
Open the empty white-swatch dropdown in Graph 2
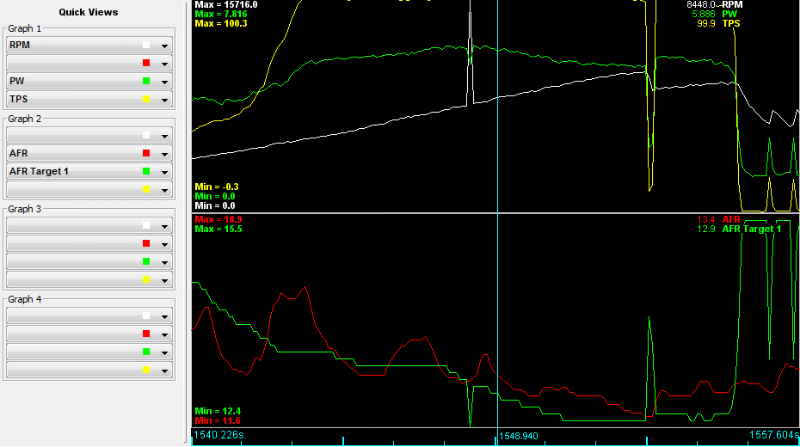coord(162,135)
